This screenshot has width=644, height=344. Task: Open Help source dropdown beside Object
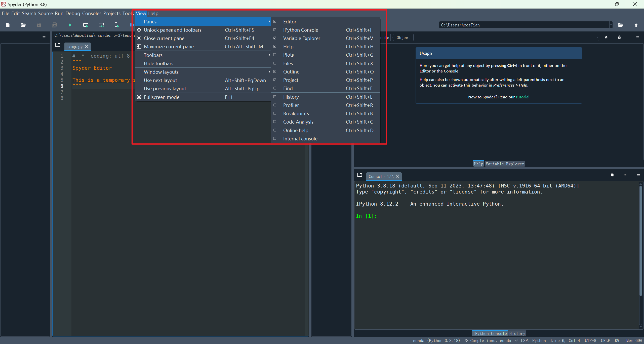coord(392,37)
